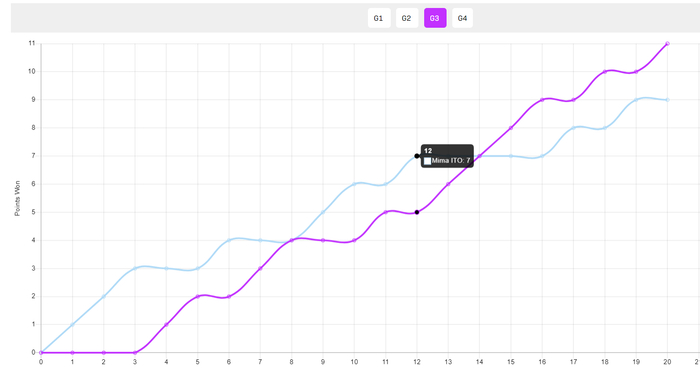Click the blue data point at rally 1
This screenshot has height=377, width=700.
pos(72,325)
